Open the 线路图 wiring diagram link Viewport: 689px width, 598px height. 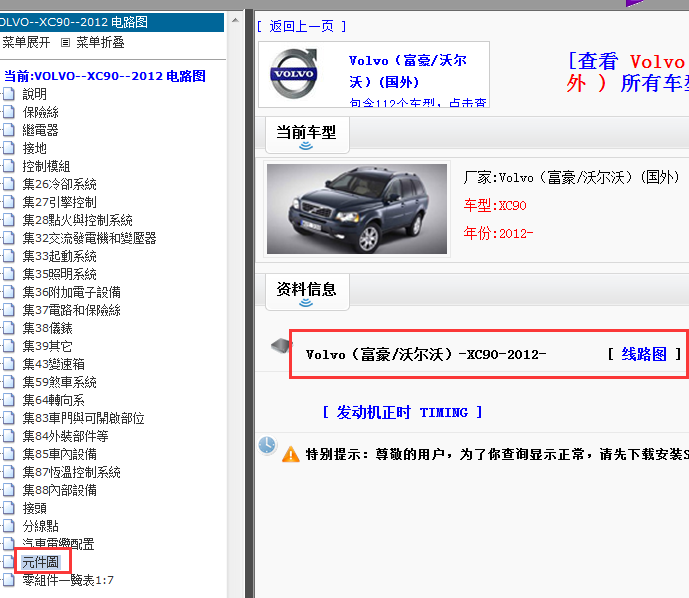click(644, 354)
